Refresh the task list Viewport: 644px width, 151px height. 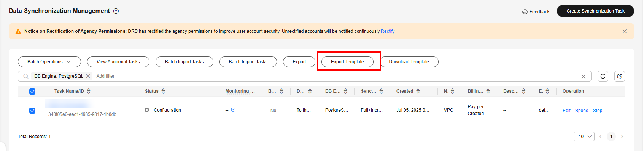pos(603,76)
